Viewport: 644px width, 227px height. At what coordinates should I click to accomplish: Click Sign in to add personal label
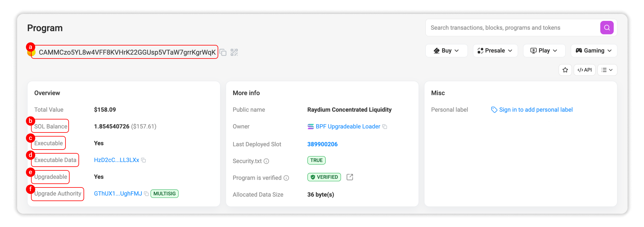point(536,110)
